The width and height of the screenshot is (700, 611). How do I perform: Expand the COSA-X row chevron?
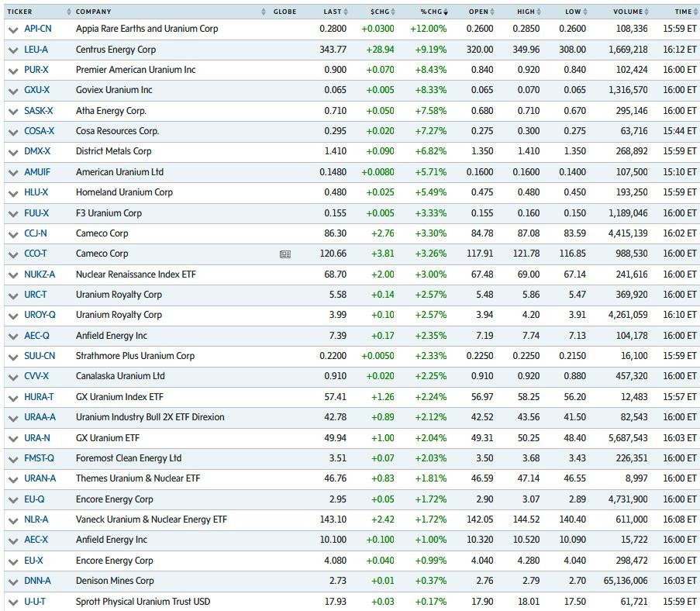point(13,133)
